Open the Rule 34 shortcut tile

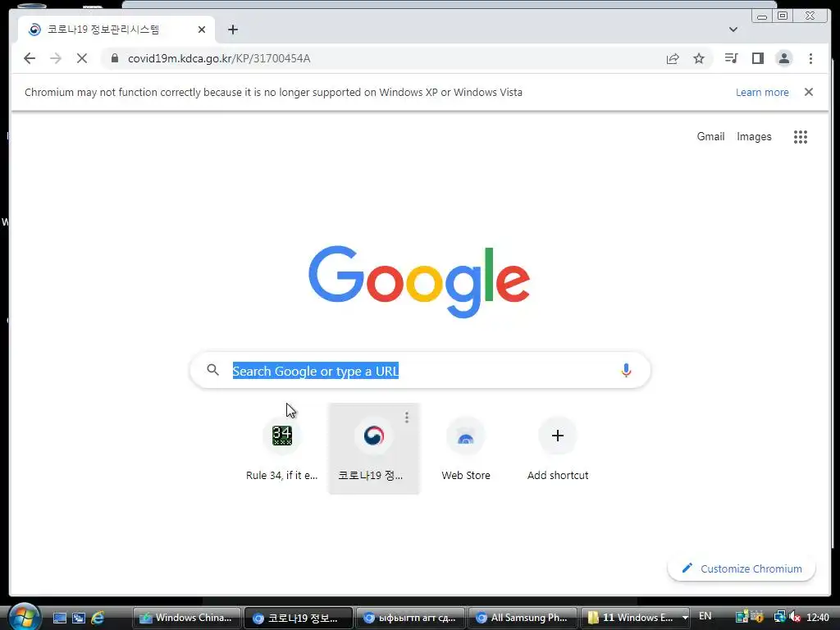point(282,449)
